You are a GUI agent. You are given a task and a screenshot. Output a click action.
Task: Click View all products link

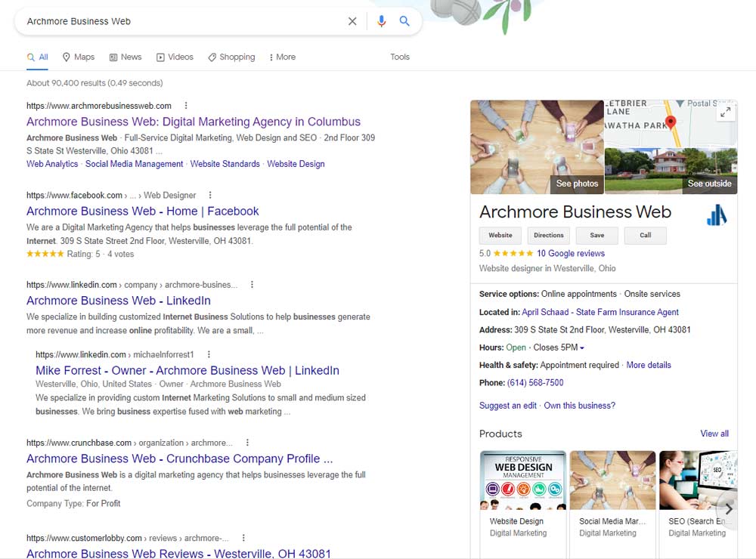point(714,434)
